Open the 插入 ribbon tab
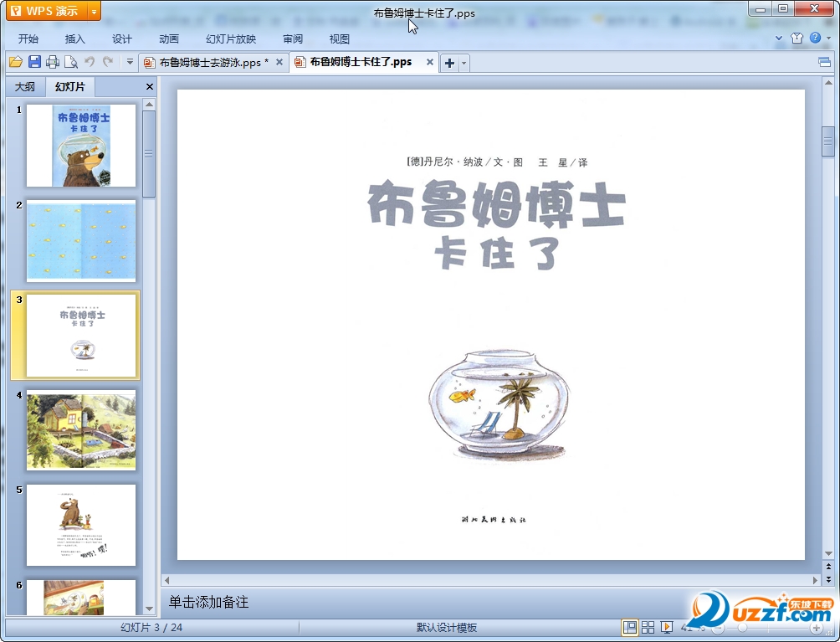This screenshot has height=642, width=840. click(75, 39)
